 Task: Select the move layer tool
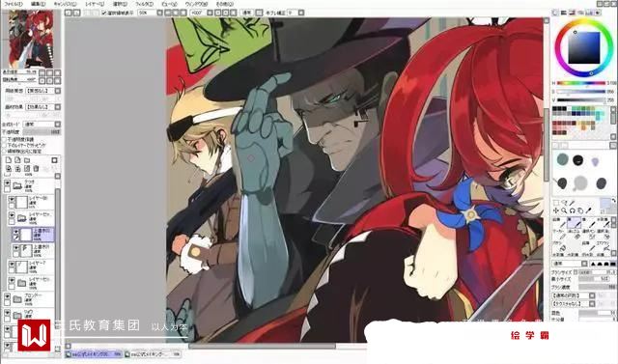click(x=556, y=210)
